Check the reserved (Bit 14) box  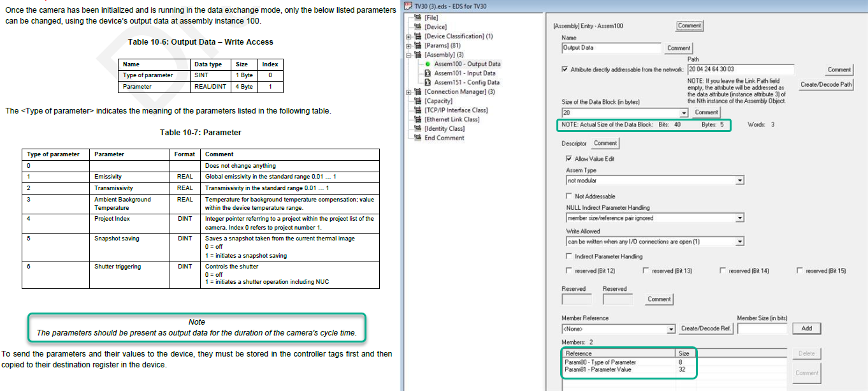point(723,271)
